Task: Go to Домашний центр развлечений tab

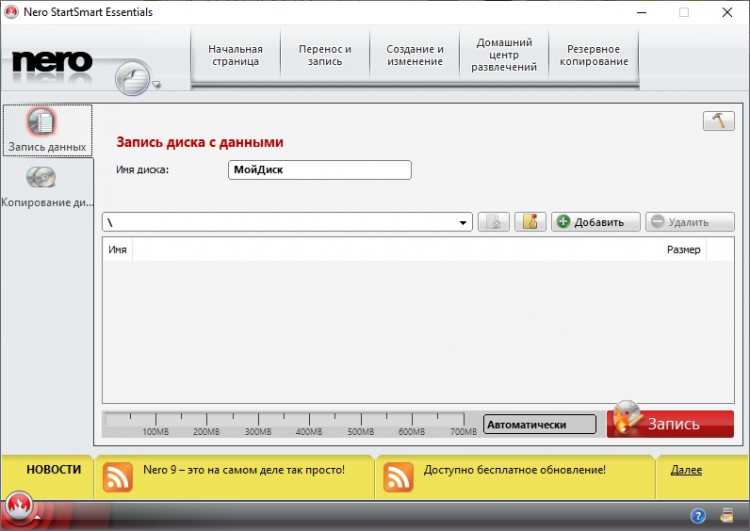Action: (504, 55)
